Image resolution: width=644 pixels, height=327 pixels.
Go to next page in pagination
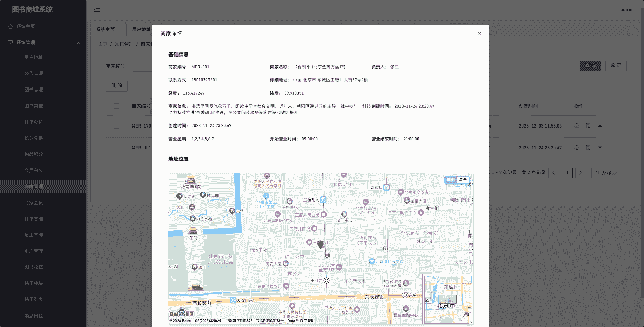click(581, 173)
